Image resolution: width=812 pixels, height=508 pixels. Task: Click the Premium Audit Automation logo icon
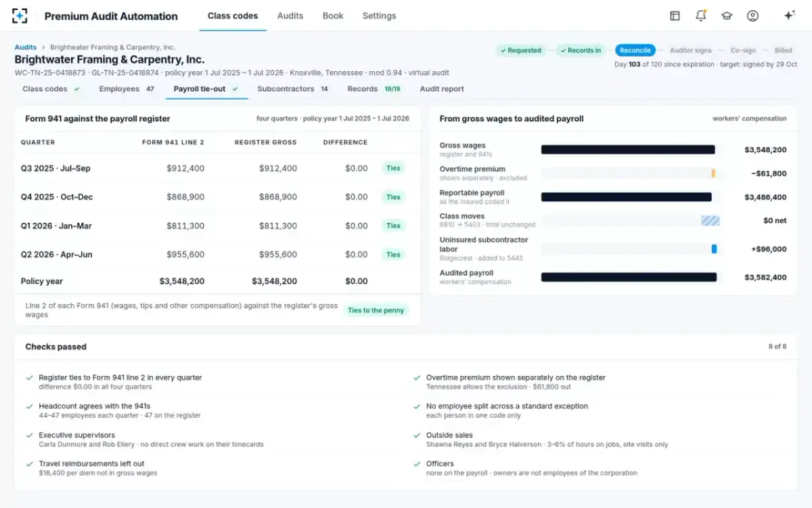click(20, 16)
